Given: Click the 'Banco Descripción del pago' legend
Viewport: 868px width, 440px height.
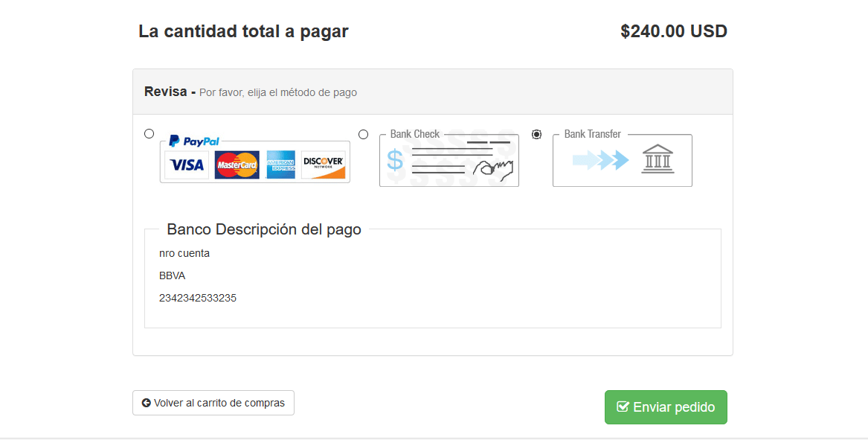Looking at the screenshot, I should tap(264, 229).
